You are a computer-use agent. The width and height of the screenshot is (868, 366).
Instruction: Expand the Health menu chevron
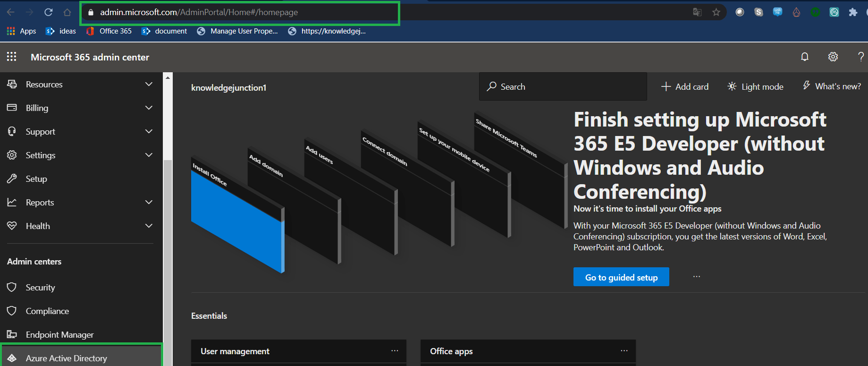149,226
